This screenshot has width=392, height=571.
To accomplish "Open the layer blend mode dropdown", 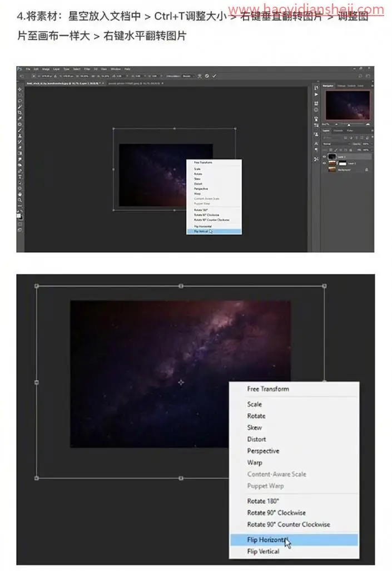I will click(336, 144).
